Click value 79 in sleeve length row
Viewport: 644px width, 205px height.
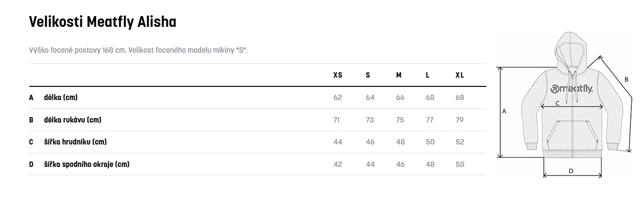coord(460,120)
